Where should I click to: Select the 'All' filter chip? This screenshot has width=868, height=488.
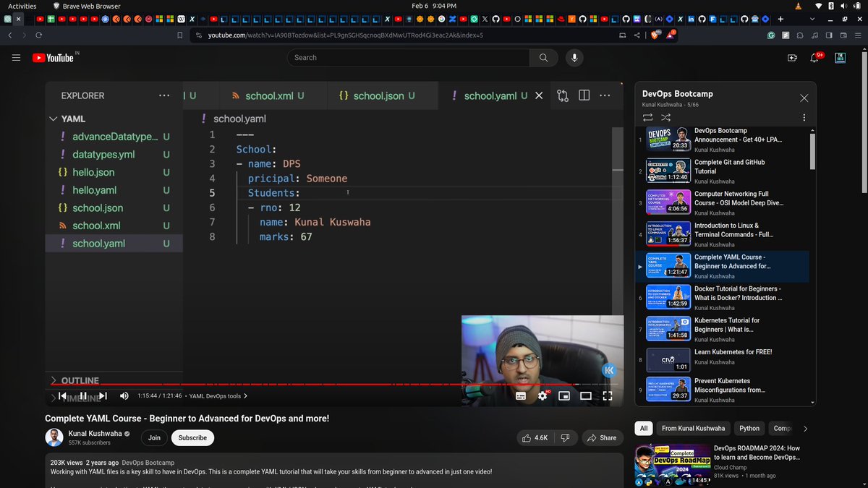coord(644,428)
